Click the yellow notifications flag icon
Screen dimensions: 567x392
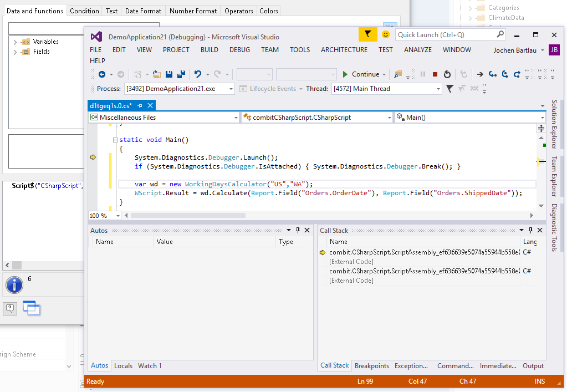[368, 34]
